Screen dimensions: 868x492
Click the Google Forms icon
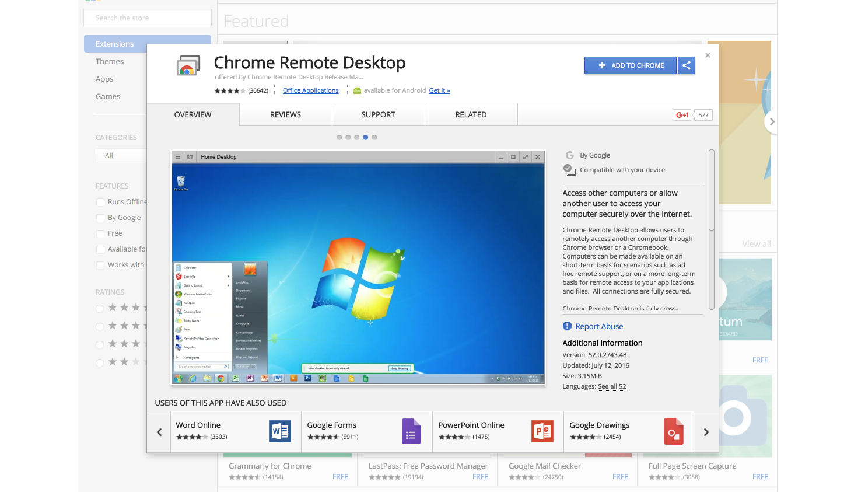[411, 431]
